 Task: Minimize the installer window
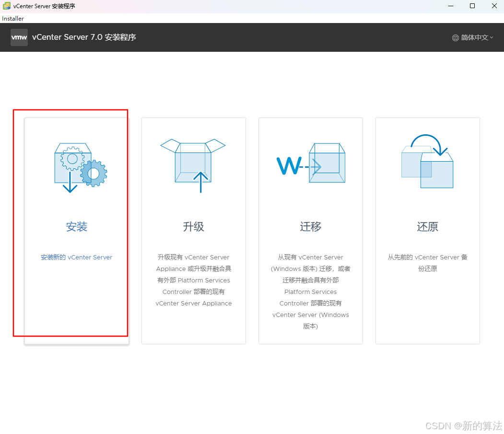(x=451, y=6)
